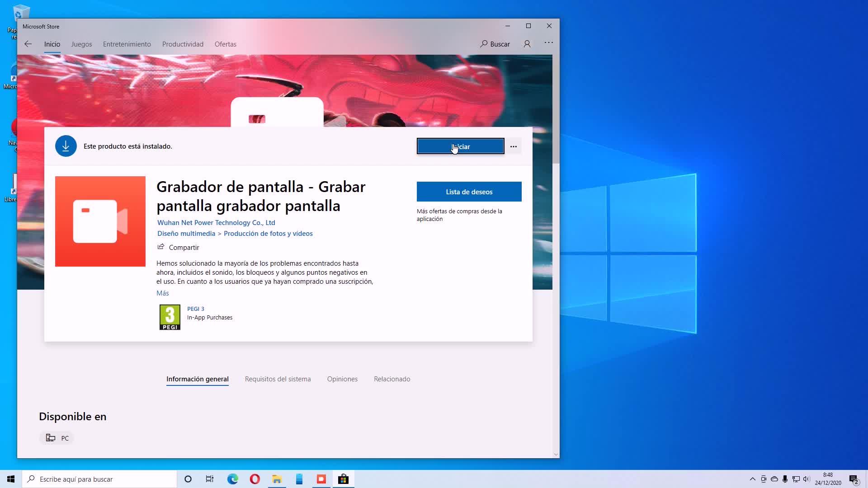The image size is (868, 488).
Task: Open the Requisitos del sistema tab
Action: click(x=278, y=379)
